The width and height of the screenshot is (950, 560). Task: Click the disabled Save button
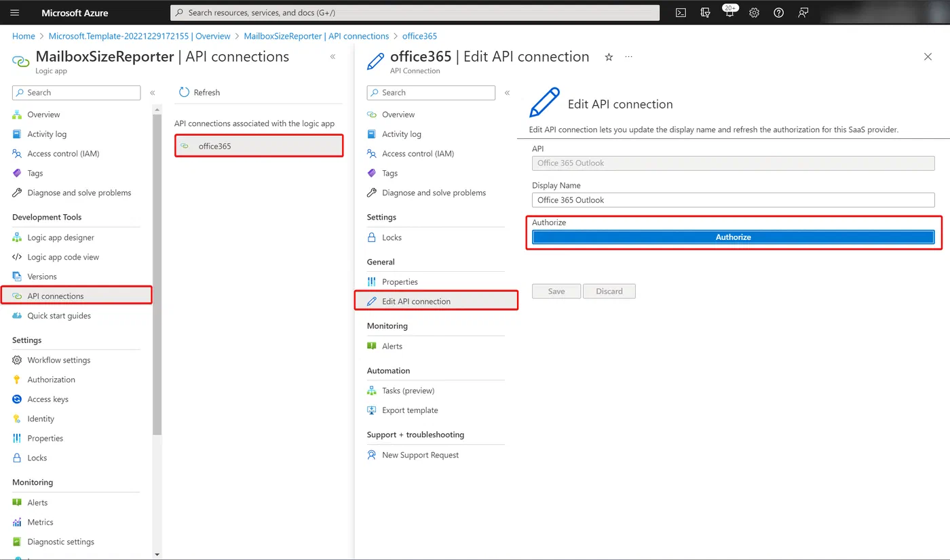[x=556, y=292]
